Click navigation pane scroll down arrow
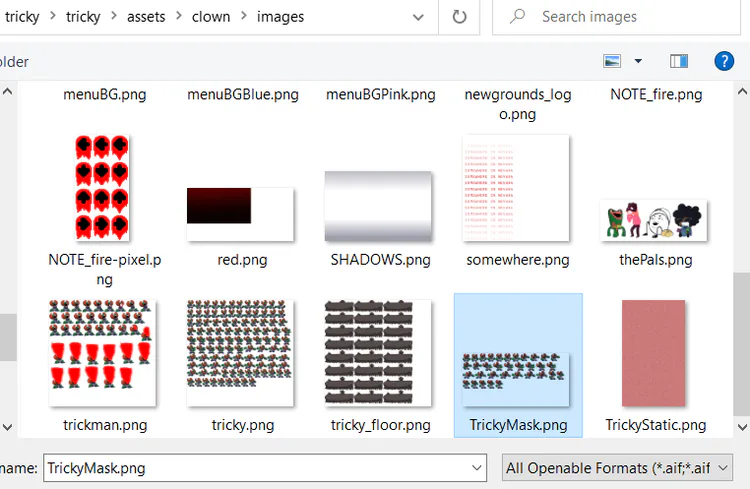 point(8,427)
